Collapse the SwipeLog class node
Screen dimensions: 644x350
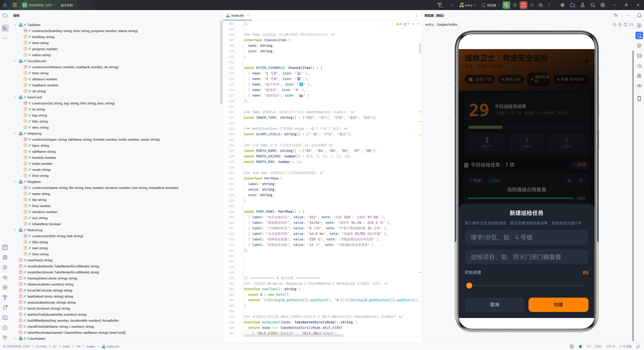pyautogui.click(x=15, y=133)
